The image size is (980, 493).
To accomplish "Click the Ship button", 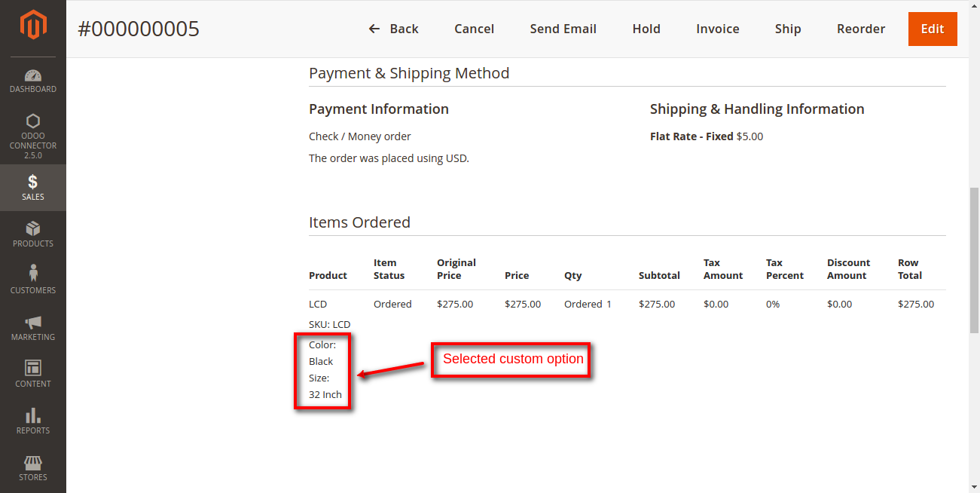I will point(788,29).
